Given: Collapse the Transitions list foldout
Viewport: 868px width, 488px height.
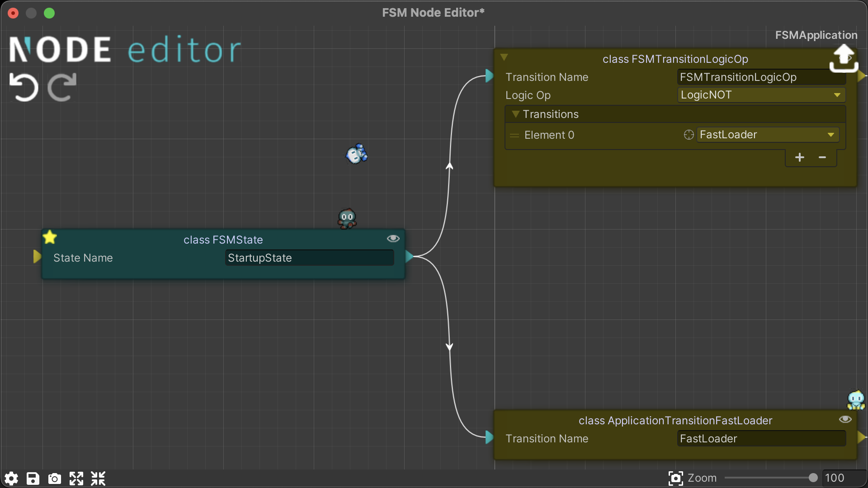Looking at the screenshot, I should 515,114.
